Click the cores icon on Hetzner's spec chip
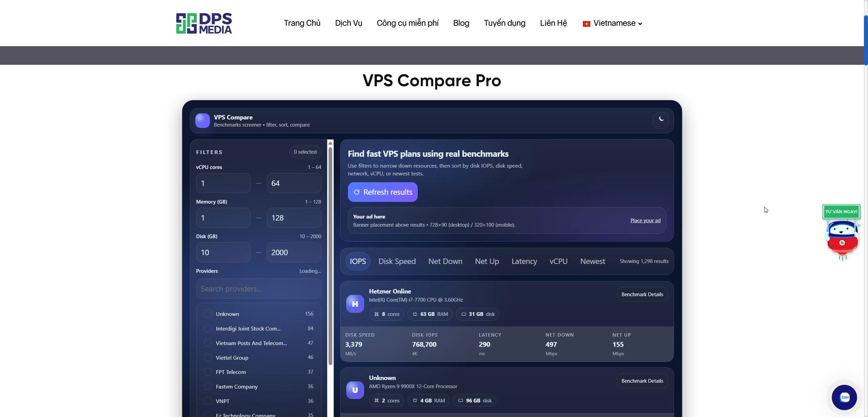868x417 pixels. pyautogui.click(x=376, y=314)
